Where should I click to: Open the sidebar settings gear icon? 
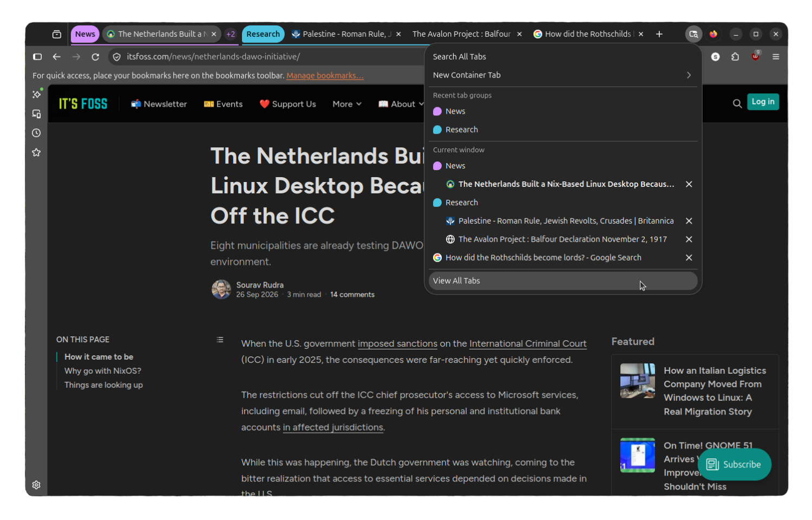pos(37,485)
